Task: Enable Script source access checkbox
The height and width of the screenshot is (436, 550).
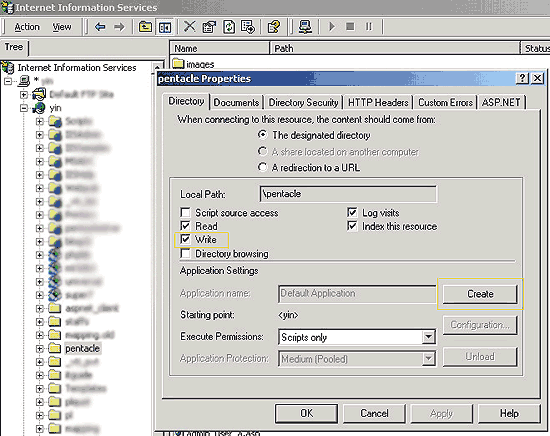Action: click(185, 212)
